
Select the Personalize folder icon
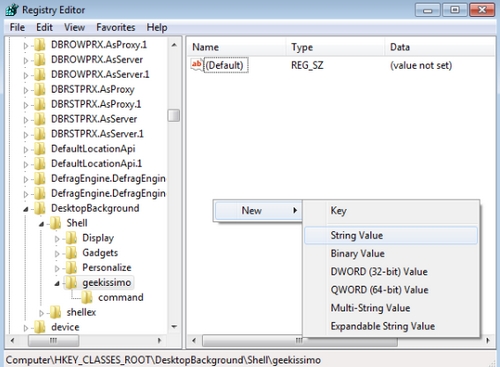tap(71, 267)
